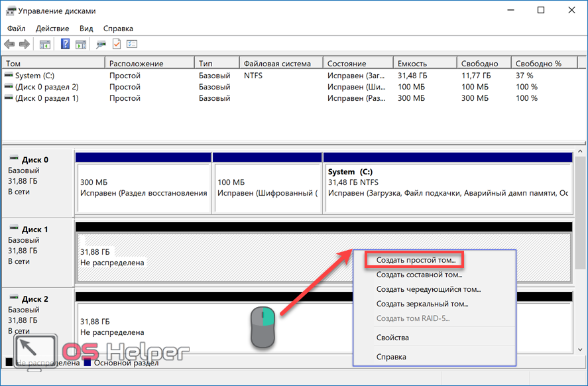This screenshot has height=386, width=588.
Task: Click the show/hide action pane icon
Action: [80, 44]
